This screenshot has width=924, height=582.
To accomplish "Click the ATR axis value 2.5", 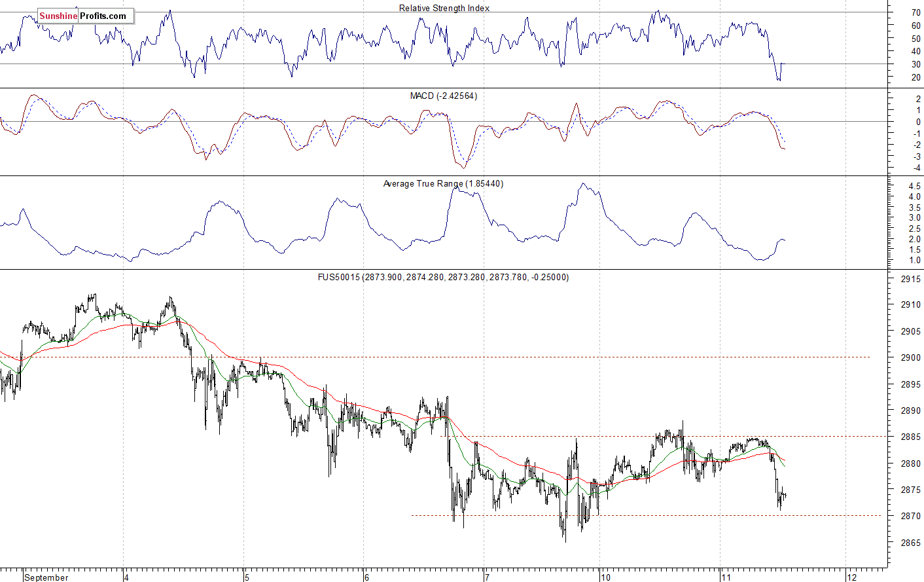I will (x=915, y=229).
